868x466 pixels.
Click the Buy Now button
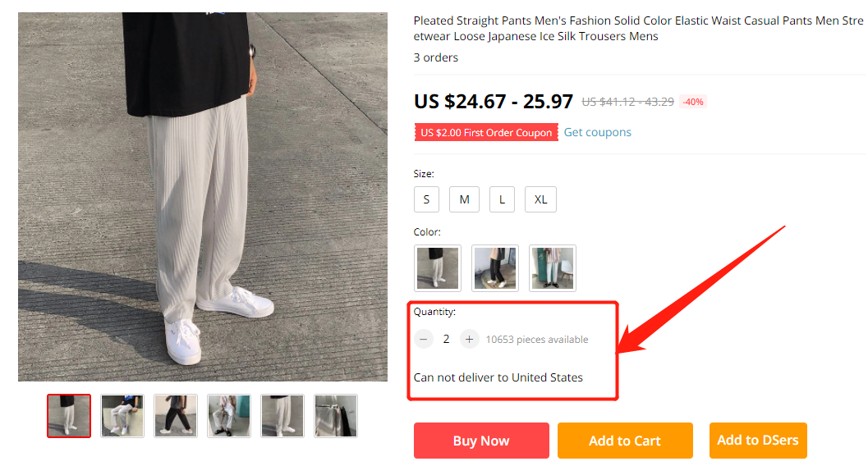pyautogui.click(x=481, y=441)
